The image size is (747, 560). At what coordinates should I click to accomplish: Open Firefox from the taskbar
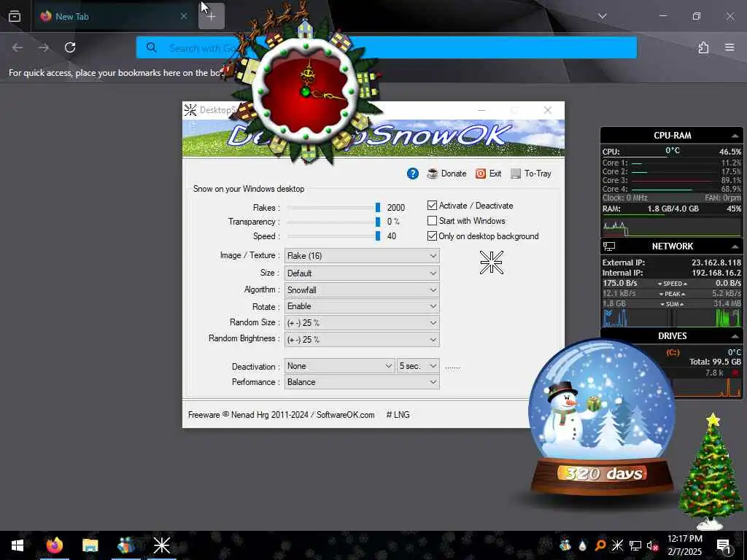click(54, 545)
